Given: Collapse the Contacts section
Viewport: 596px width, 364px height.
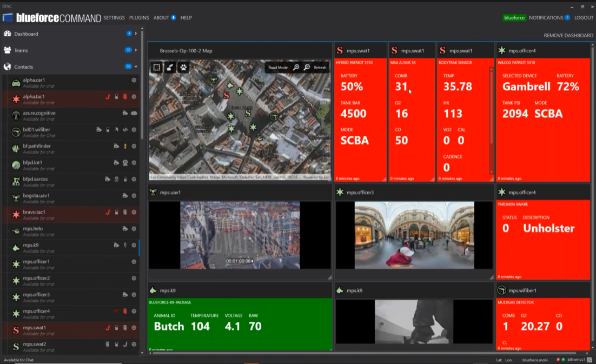Looking at the screenshot, I should (136, 67).
